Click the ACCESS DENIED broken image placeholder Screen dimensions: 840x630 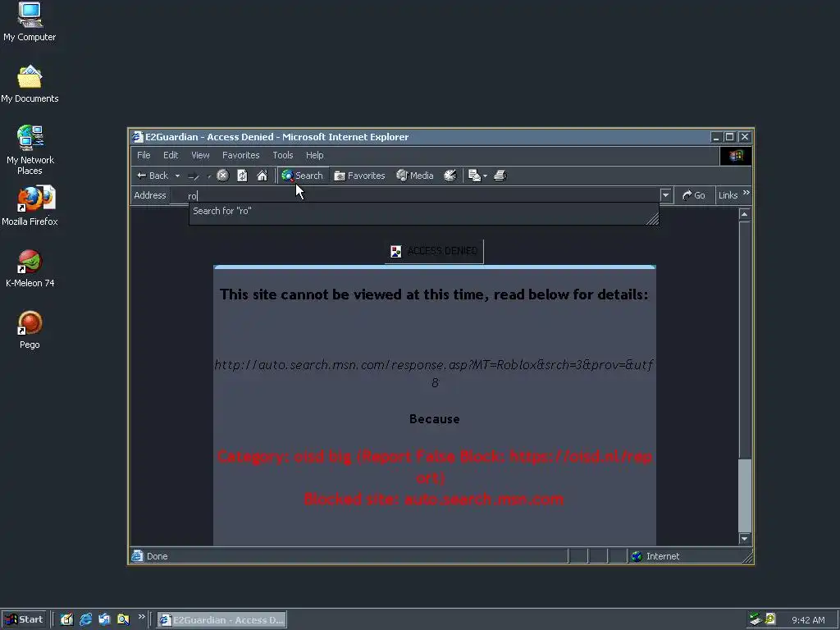[x=434, y=251]
